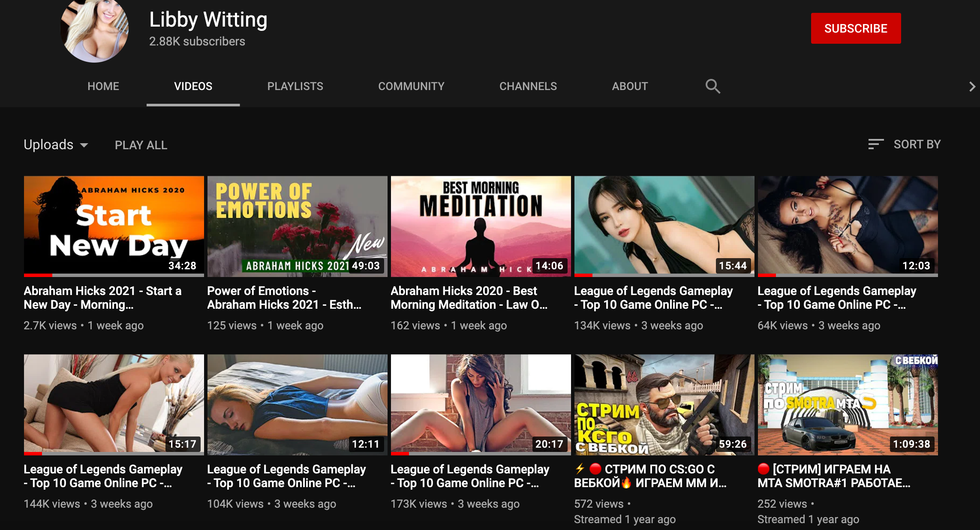Image resolution: width=980 pixels, height=530 pixels.
Task: Click title '[СТРИМ] ИГРАЕМ НА MTA SMOTRA#1'
Action: tap(834, 476)
